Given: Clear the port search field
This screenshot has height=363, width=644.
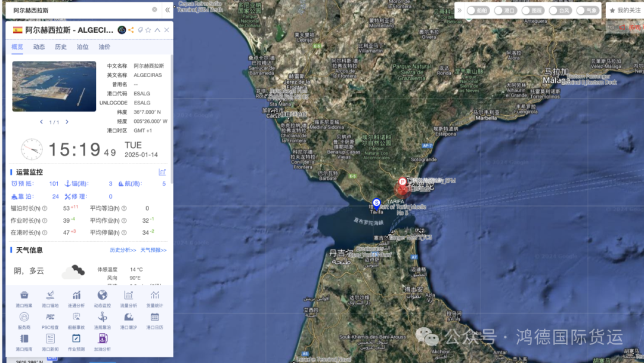Looking at the screenshot, I should [x=154, y=10].
